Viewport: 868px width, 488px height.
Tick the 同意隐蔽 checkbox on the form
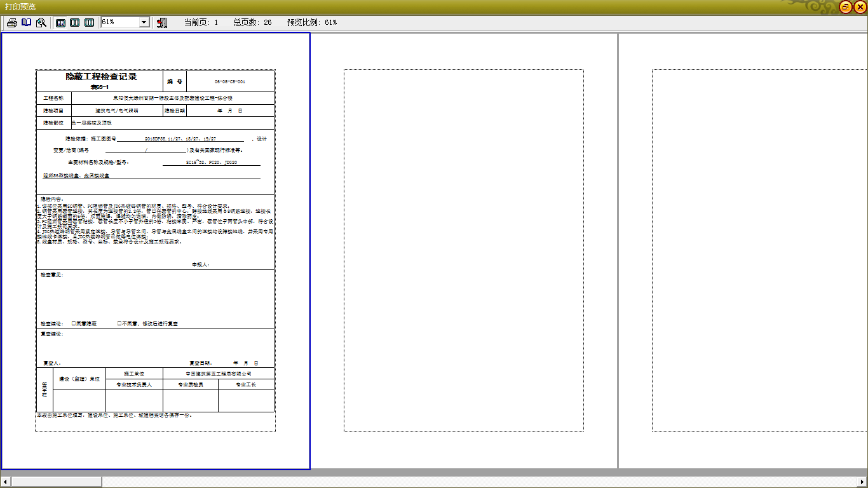73,323
